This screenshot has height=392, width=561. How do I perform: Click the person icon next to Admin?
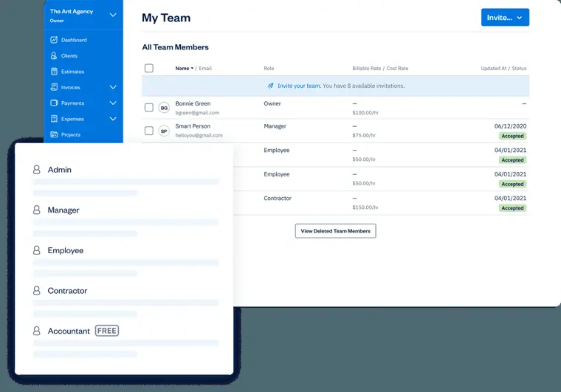(36, 170)
